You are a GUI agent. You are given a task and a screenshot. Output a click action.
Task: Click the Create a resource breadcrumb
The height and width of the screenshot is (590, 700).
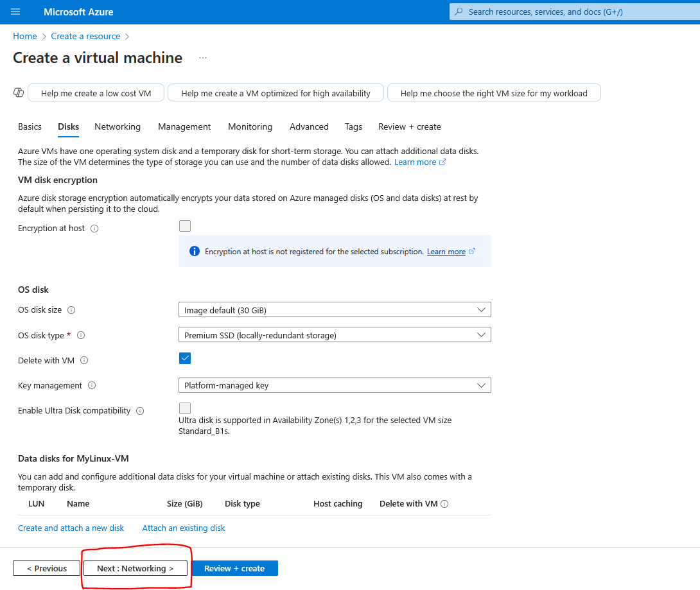coord(85,36)
